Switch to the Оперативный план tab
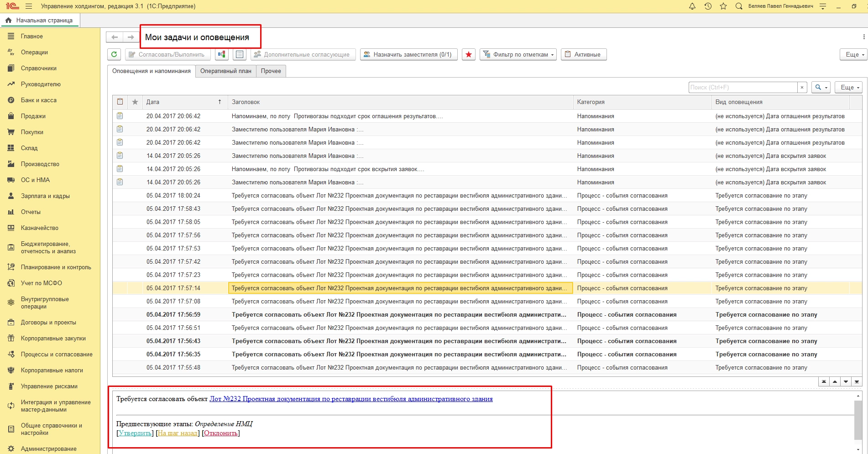 225,71
